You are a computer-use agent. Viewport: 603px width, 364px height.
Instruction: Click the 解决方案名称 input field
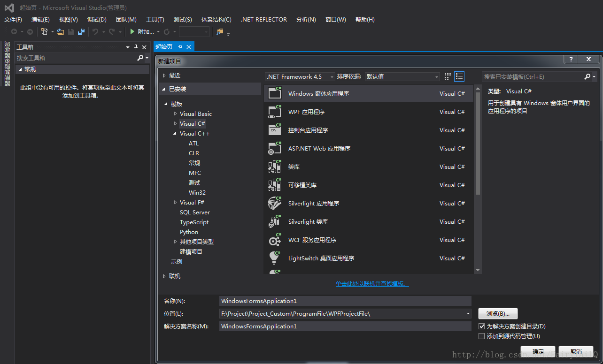[345, 326]
